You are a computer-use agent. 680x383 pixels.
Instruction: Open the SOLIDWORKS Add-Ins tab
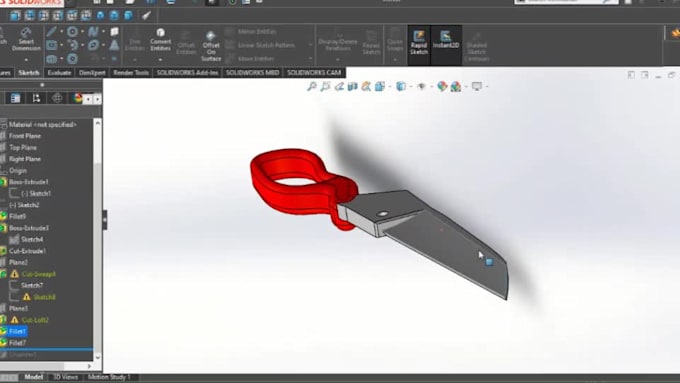tap(187, 72)
